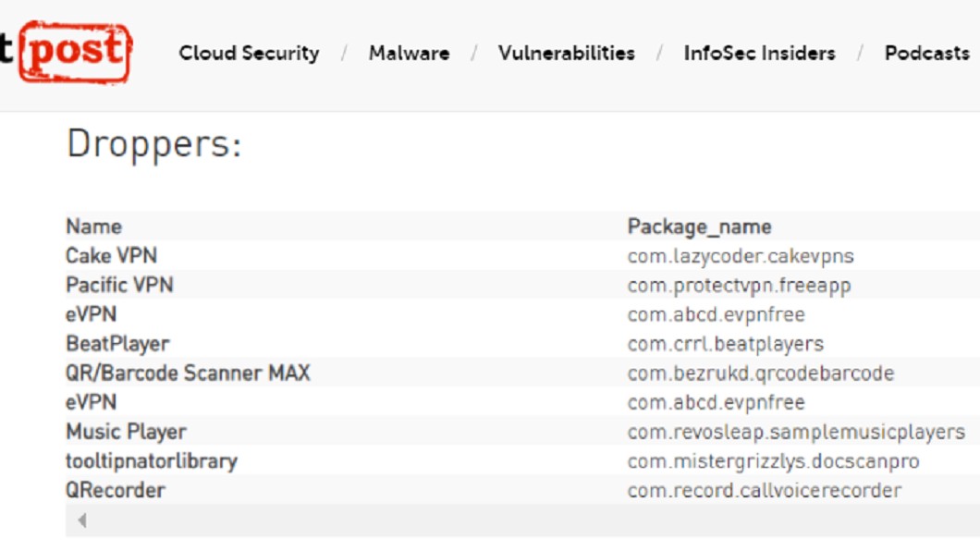This screenshot has height=551, width=980.
Task: Select com.bezrukd.qrcodebarcode package text
Action: [x=761, y=373]
